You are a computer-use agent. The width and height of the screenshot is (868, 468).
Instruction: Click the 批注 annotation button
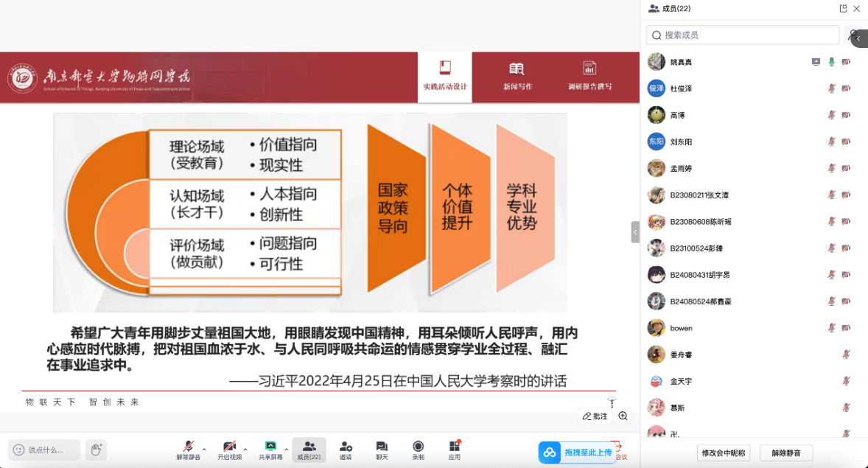595,416
